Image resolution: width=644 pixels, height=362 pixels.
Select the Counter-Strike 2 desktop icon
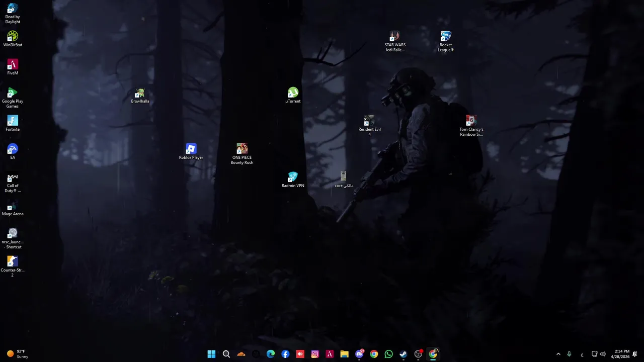click(13, 267)
